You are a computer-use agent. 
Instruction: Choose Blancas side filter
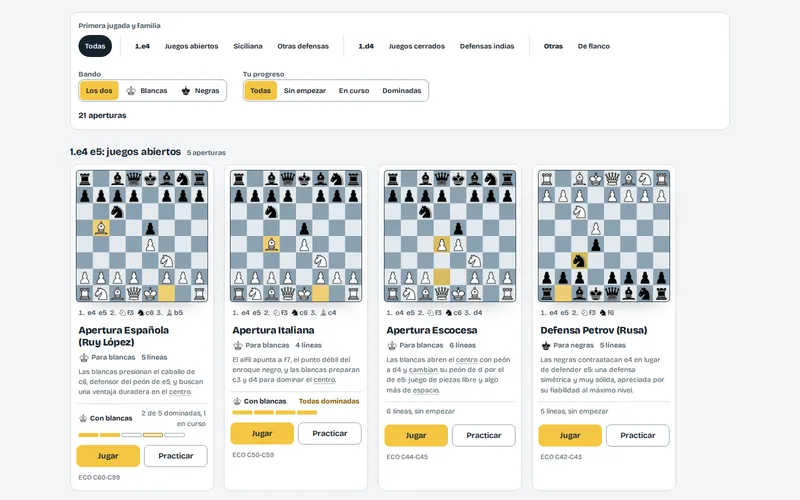click(x=147, y=90)
